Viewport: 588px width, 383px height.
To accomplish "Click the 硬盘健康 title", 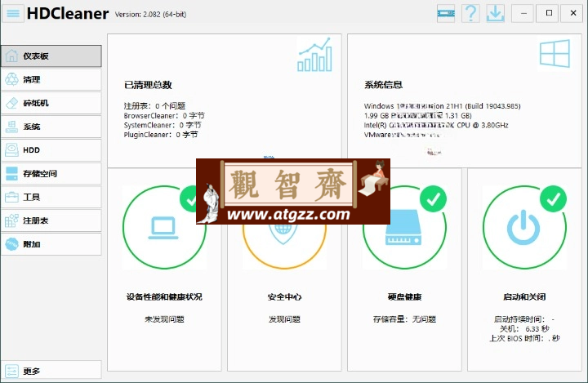I will pos(404,296).
